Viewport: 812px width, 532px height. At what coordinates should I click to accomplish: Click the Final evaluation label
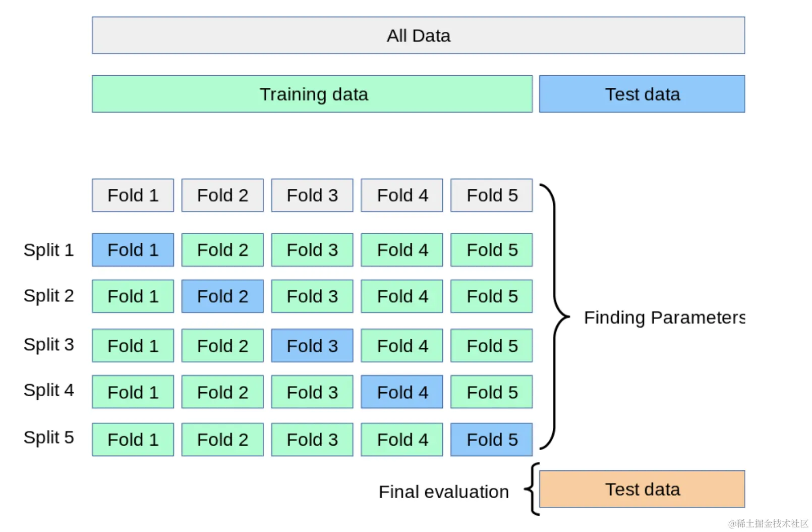click(x=443, y=492)
